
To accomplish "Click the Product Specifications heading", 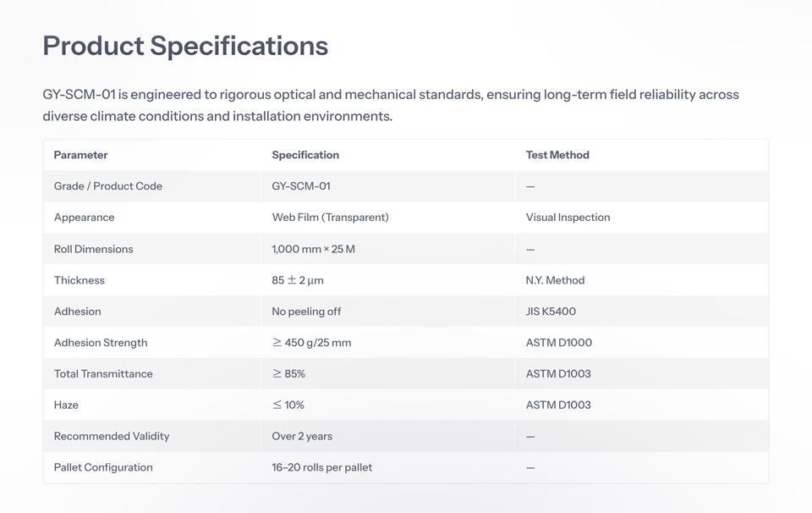I will [185, 46].
